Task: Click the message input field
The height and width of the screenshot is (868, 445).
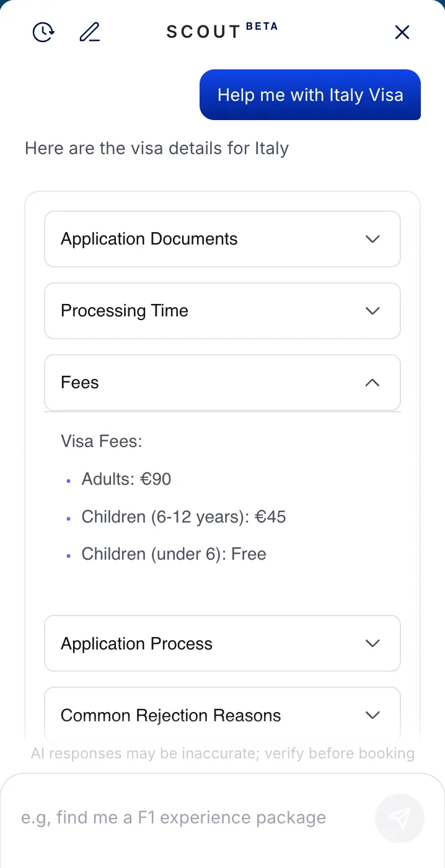Action: (186, 817)
